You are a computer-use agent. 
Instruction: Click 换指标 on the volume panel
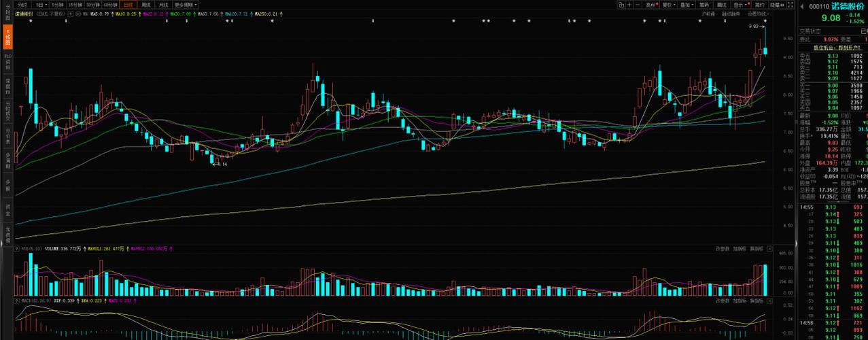click(757, 248)
